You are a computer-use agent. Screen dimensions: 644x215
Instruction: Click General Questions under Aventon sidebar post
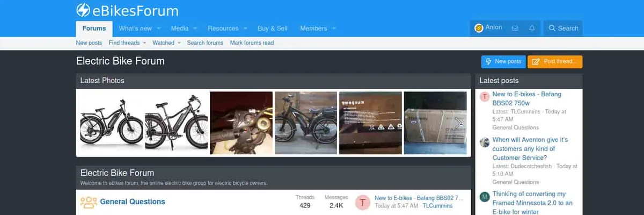[516, 182]
